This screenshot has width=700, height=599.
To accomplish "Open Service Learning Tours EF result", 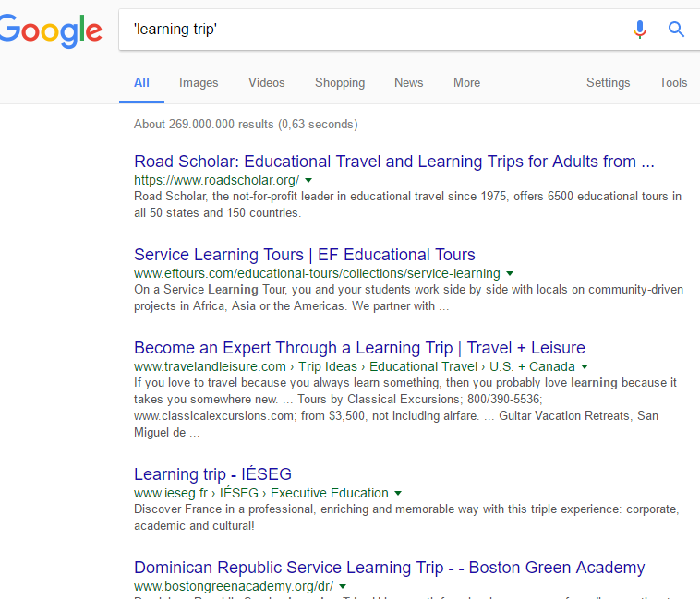I will tap(305, 255).
